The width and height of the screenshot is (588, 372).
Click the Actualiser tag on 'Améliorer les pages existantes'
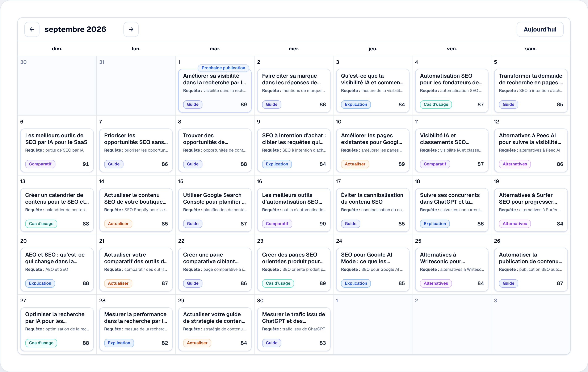(355, 164)
